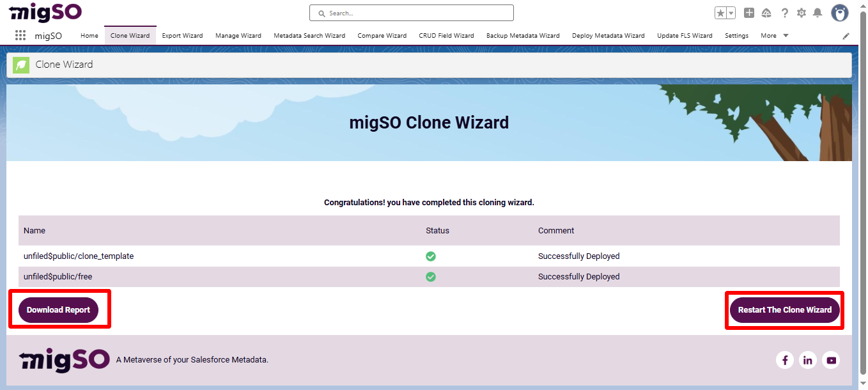Open the Backup Metadata Wizard tab
Viewport: 868px width, 390px height.
click(523, 36)
